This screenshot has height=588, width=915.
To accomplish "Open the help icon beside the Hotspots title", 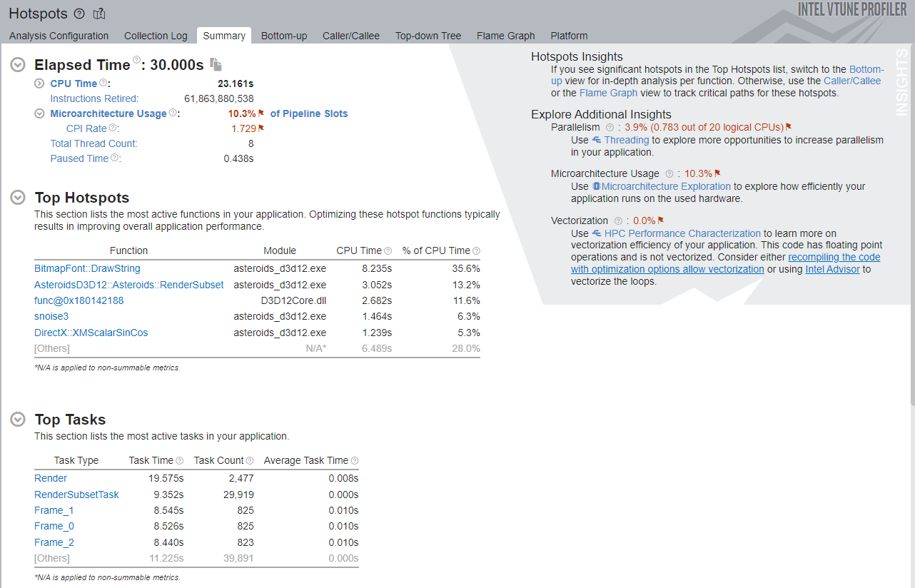I will (x=79, y=14).
